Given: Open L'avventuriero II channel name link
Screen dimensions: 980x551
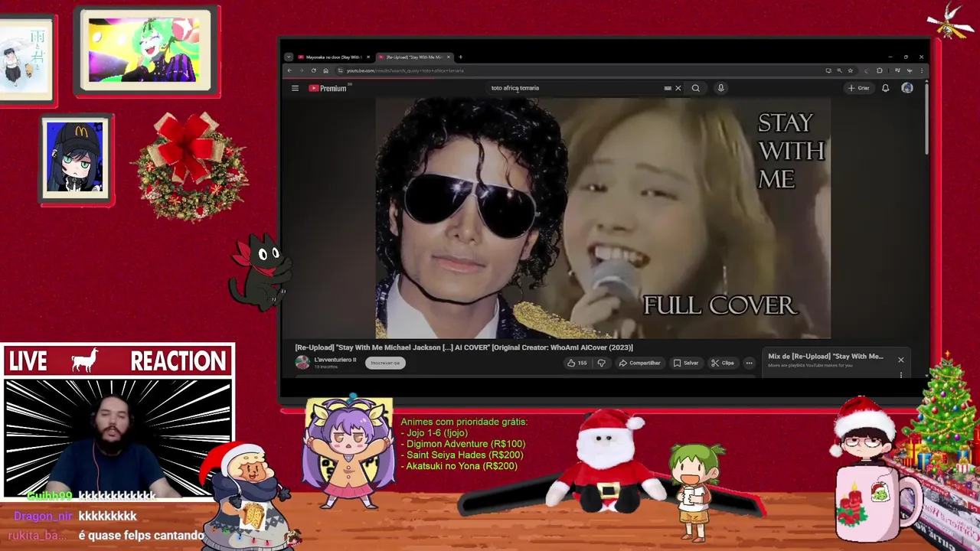Looking at the screenshot, I should pos(335,360).
